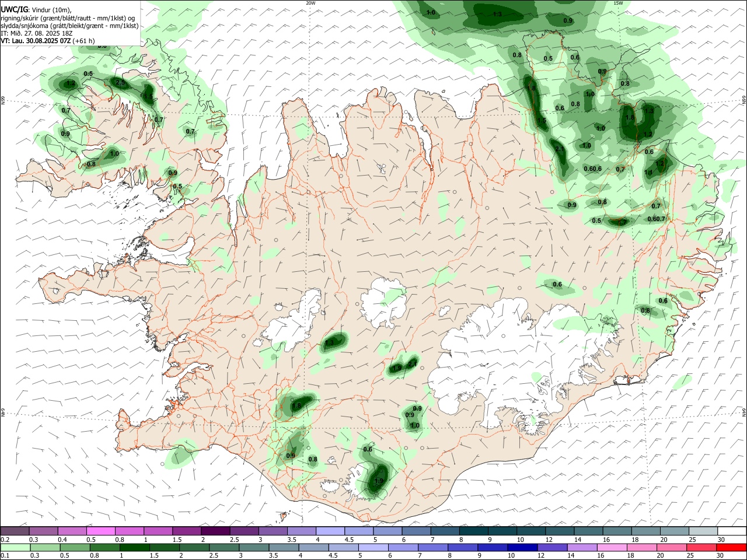Click the upper-row legend swatch for 0.2–0.3
Image resolution: width=747 pixels, height=560 pixels.
[x=15, y=531]
